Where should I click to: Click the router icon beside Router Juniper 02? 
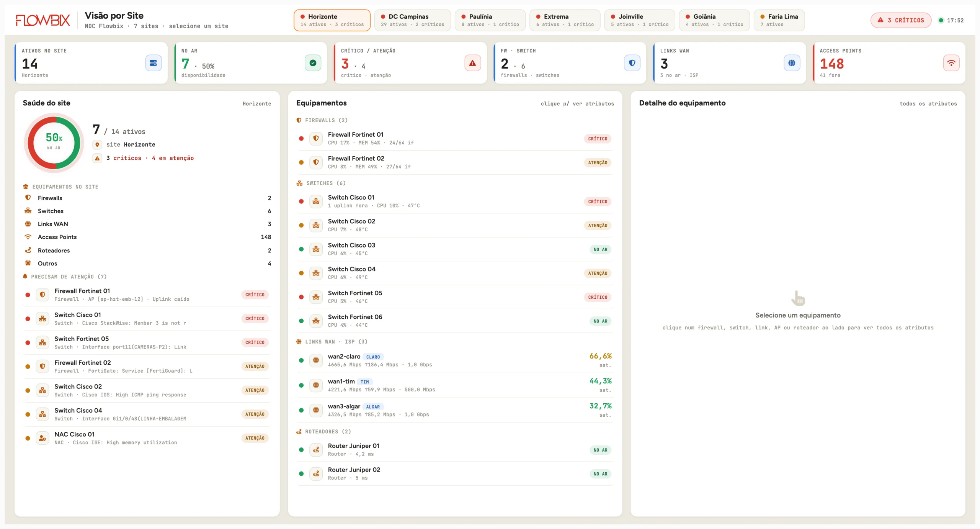[x=316, y=473]
